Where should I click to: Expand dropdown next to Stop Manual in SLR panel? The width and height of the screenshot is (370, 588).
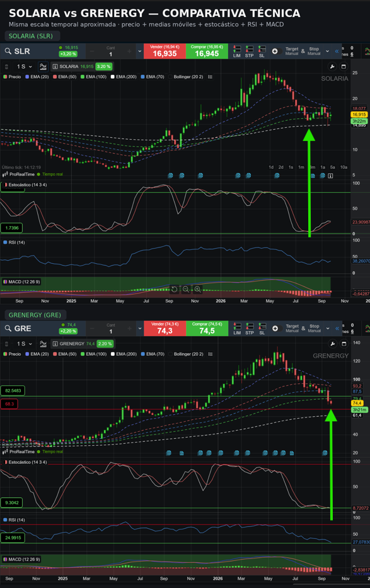coord(327,52)
